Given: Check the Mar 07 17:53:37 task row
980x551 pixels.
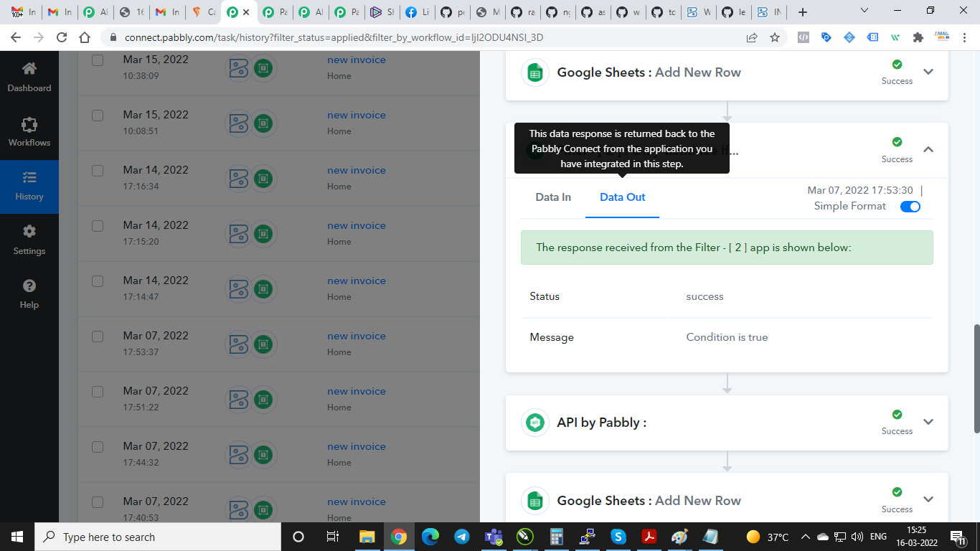Looking at the screenshot, I should tap(98, 336).
